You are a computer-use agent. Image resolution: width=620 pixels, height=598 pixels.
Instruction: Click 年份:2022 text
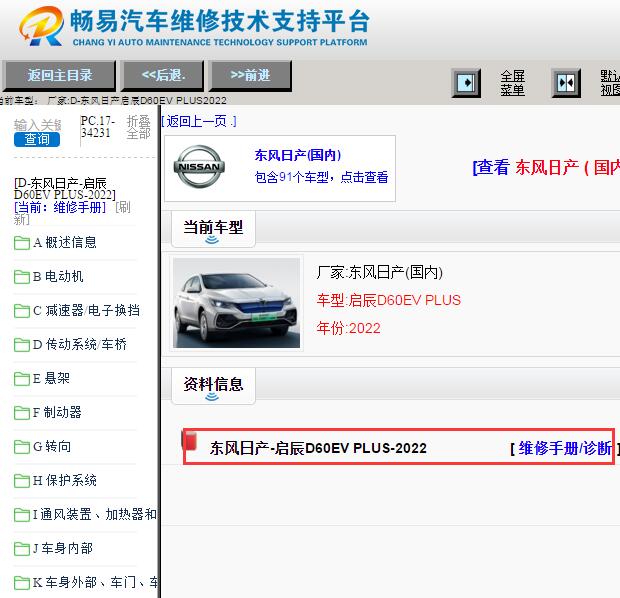point(348,328)
